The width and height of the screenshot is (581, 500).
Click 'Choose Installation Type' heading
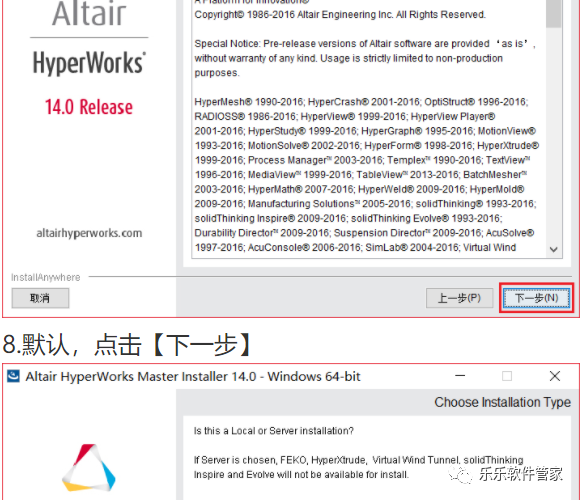pos(502,402)
